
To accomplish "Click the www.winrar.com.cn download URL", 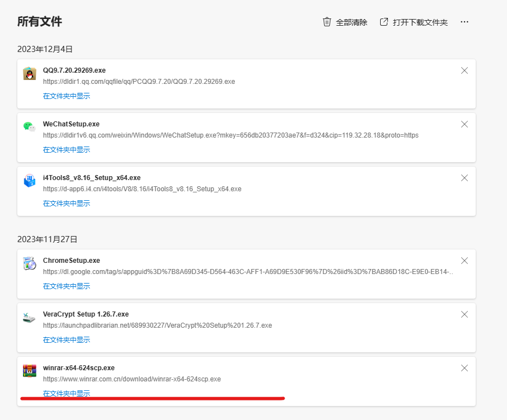I will click(x=132, y=379).
